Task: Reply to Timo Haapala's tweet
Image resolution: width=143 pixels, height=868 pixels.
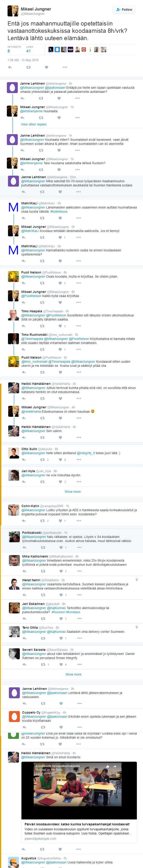Action: click(24, 326)
